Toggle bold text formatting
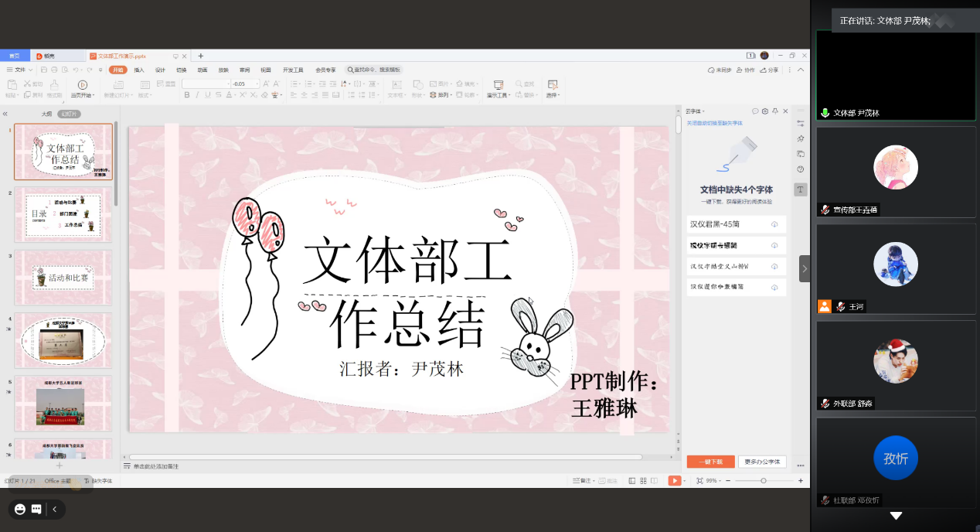The image size is (980, 532). [x=186, y=95]
